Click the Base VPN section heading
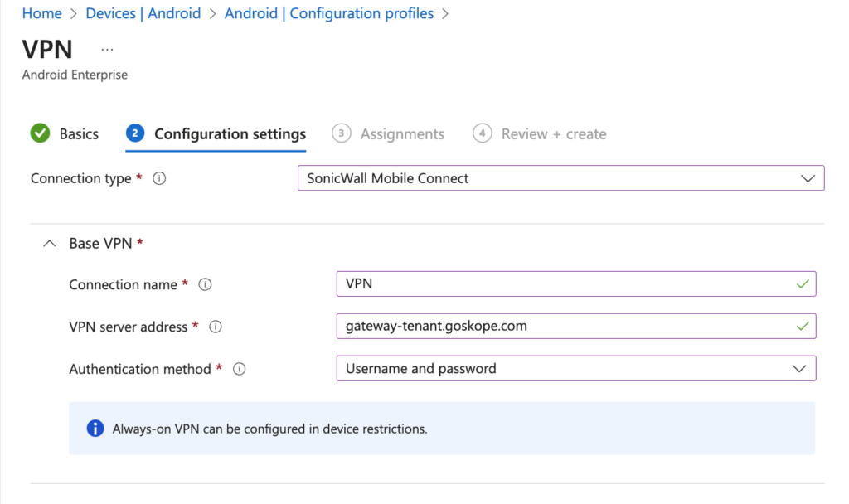This screenshot has width=849, height=504. (x=100, y=244)
